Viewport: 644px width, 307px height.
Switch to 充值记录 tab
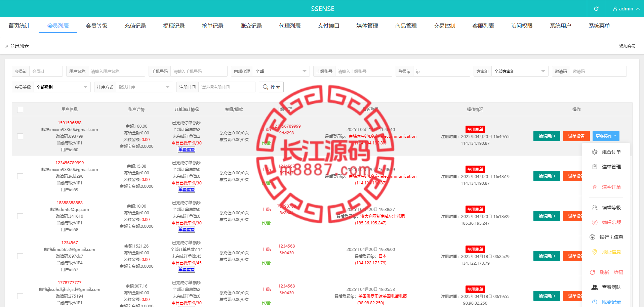point(135,26)
